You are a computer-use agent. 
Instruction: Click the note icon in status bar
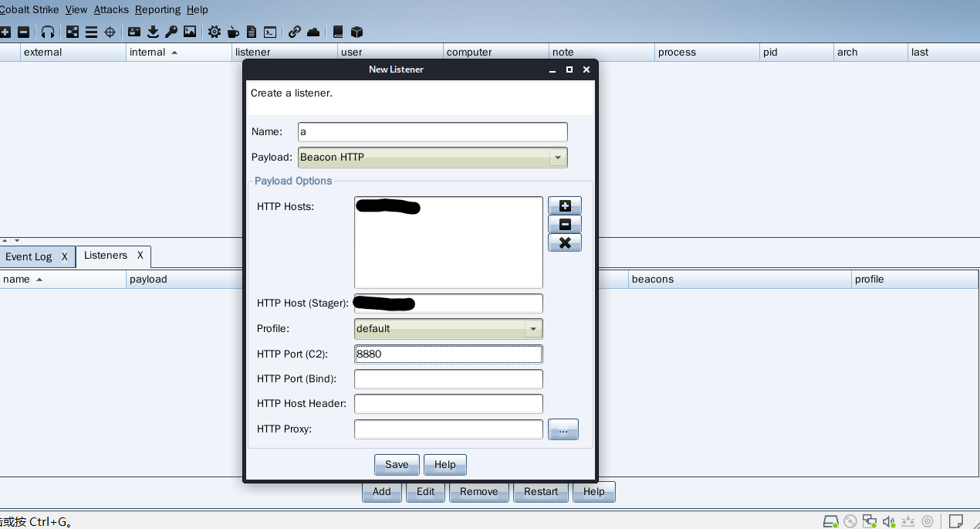pyautogui.click(x=956, y=521)
